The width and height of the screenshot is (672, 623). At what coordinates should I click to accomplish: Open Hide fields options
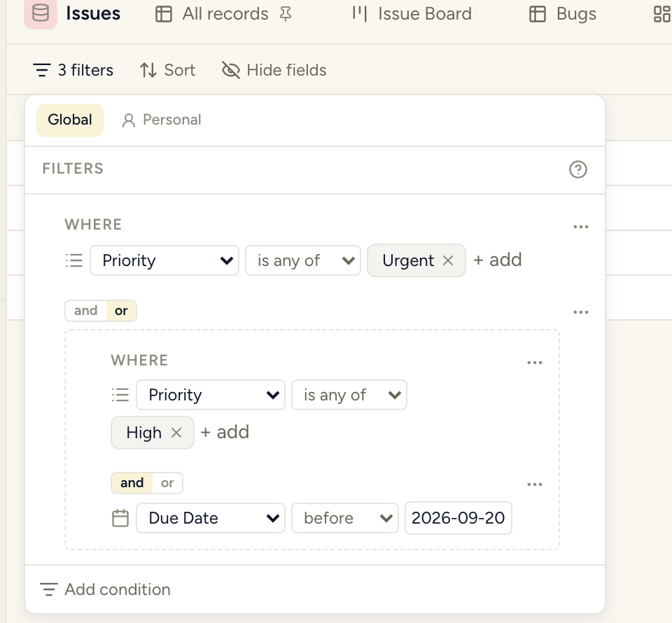click(274, 70)
